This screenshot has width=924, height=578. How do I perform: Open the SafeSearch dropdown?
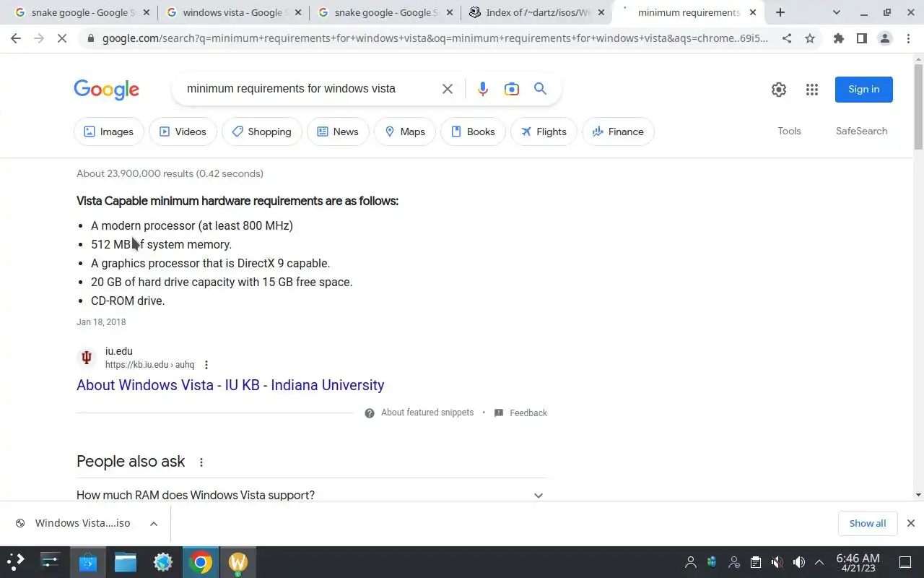click(862, 131)
